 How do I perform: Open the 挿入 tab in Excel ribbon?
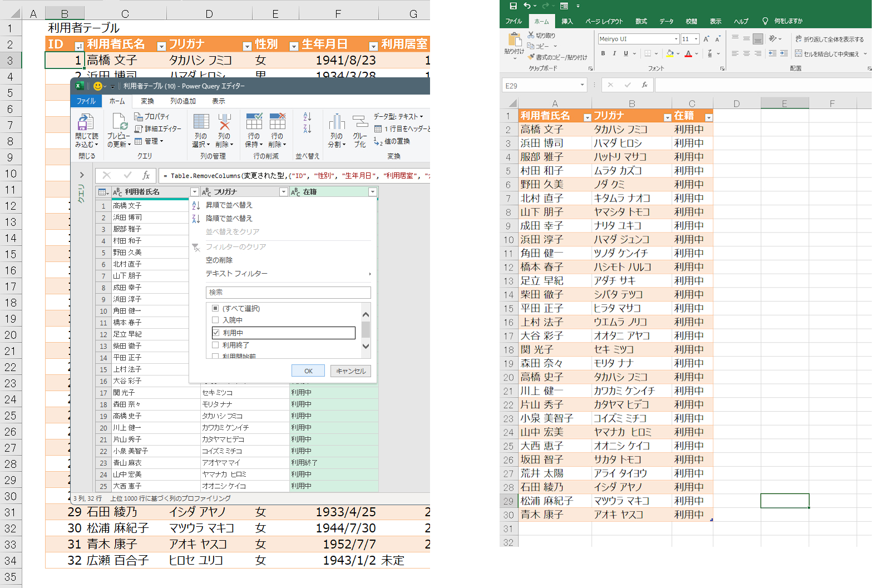point(567,21)
